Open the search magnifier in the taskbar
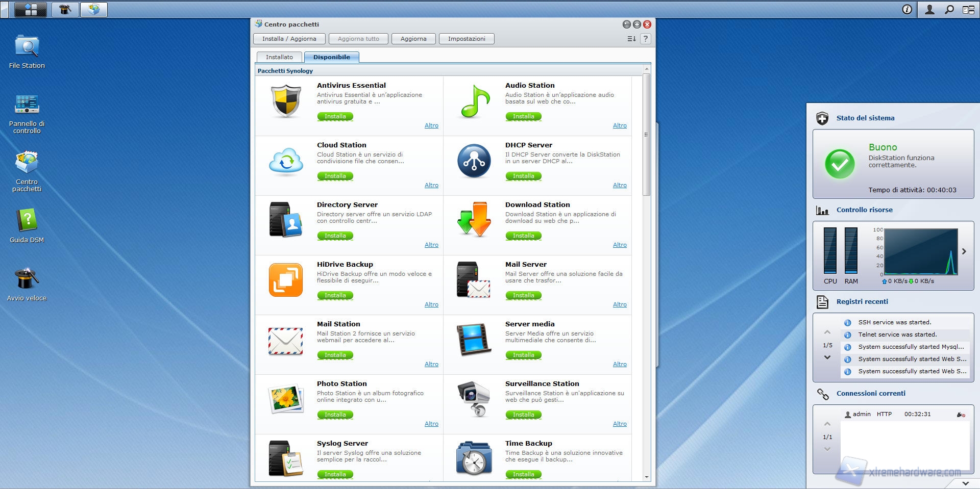980x489 pixels. point(949,9)
